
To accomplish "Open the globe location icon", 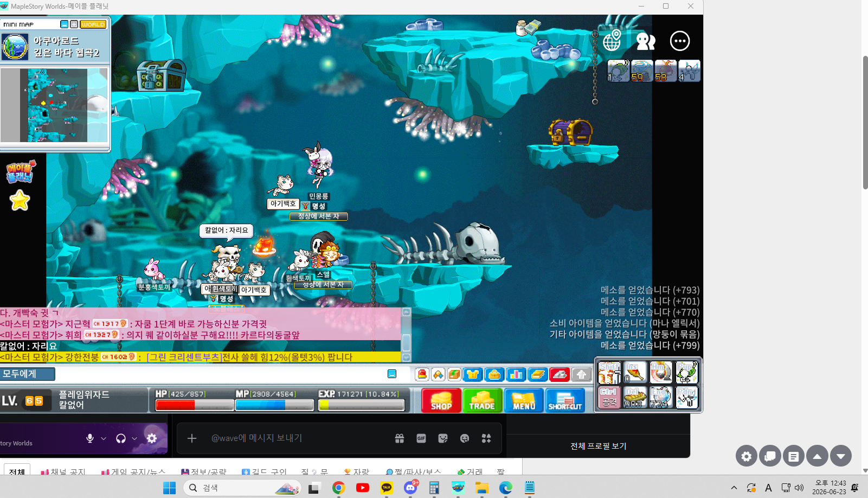I will [x=613, y=40].
